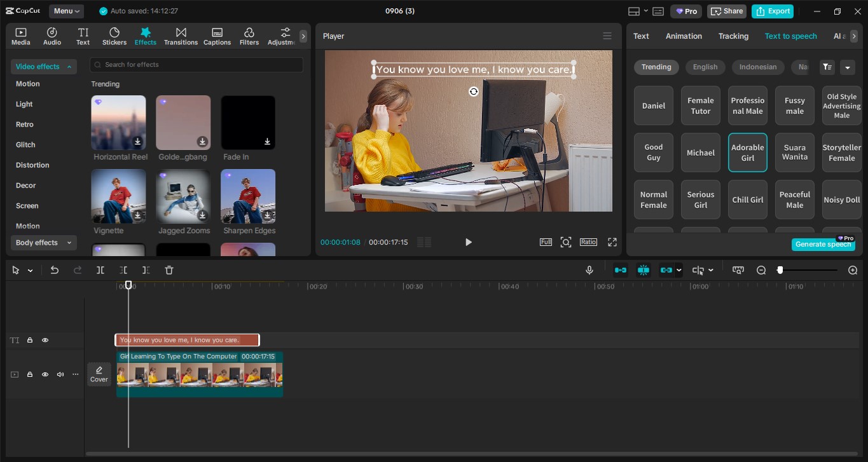
Task: Expand the Body effects dropdown
Action: 43,242
